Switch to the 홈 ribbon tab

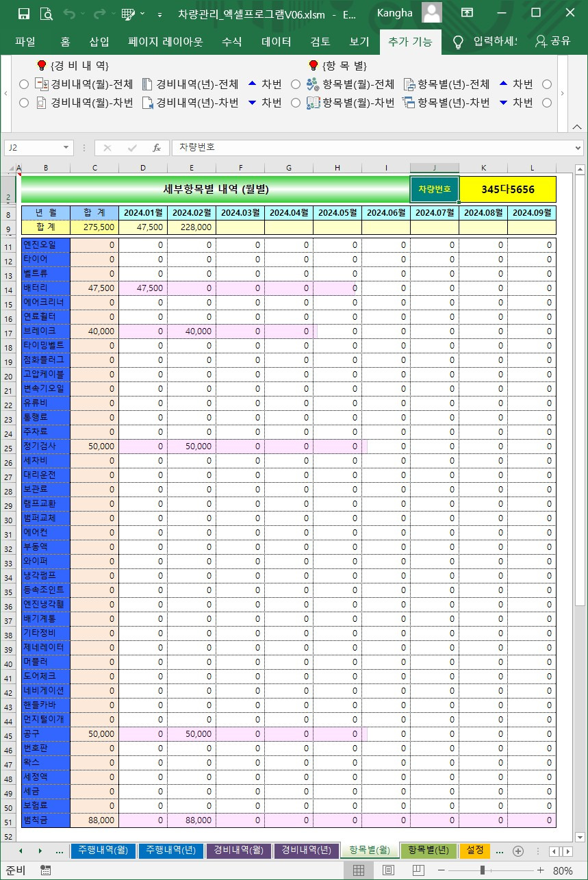(65, 42)
